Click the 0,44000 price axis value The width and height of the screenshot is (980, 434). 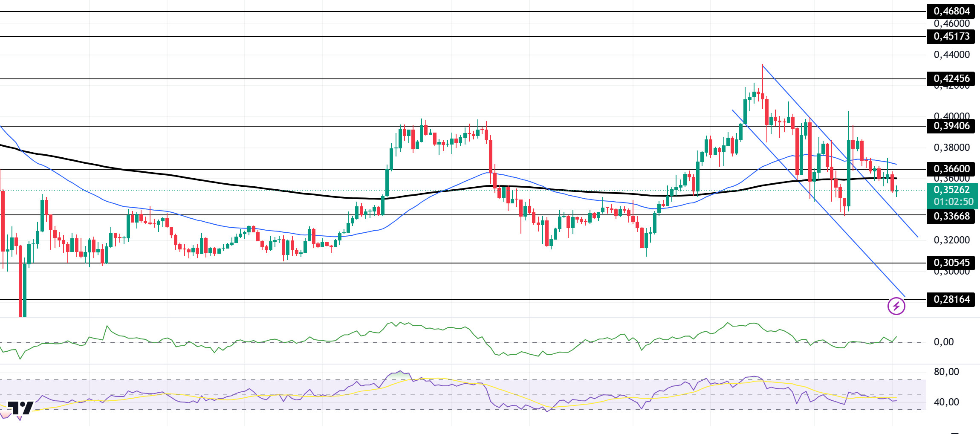point(952,55)
